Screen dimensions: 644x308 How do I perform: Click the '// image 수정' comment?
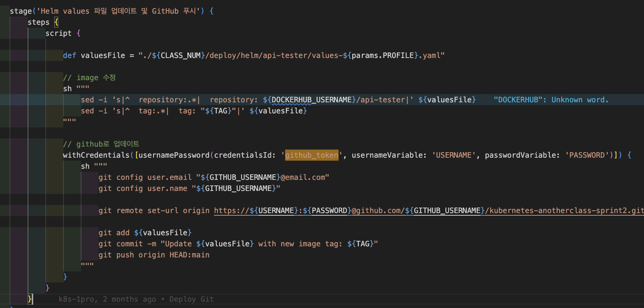coord(89,78)
